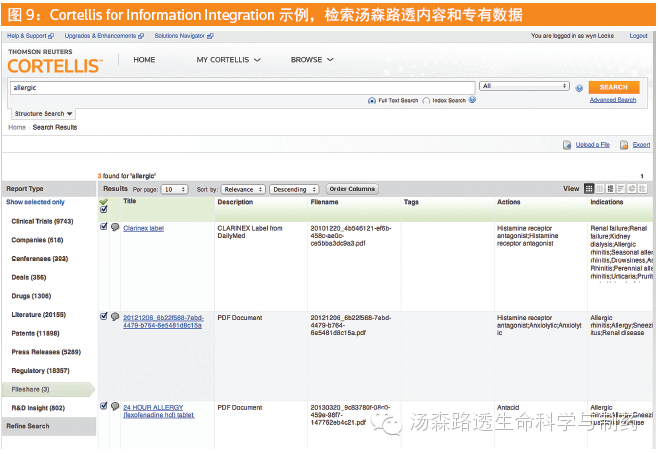Open comment bubble for Clarinex label row
Image resolution: width=659 pixels, height=454 pixels.
[115, 227]
